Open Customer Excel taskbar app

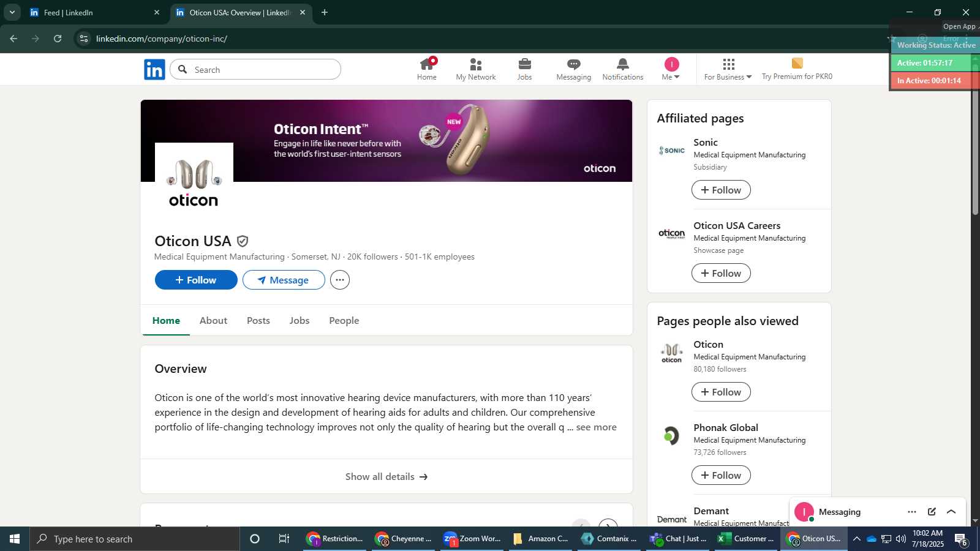[746, 539]
